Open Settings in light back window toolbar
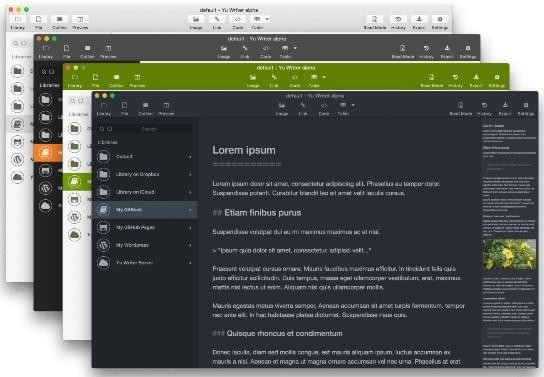This screenshot has width=544, height=377. tap(440, 19)
